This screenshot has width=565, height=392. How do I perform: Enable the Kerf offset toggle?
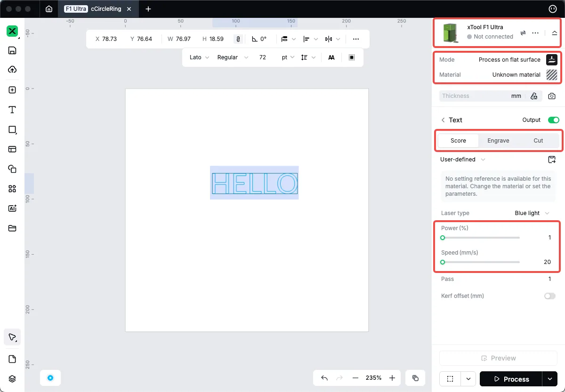coord(550,296)
